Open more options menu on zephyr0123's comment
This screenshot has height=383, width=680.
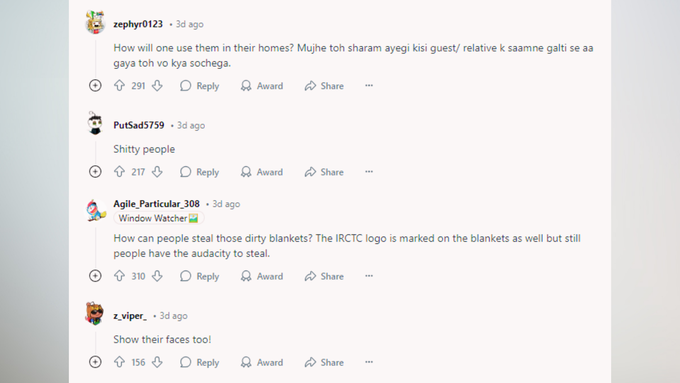click(369, 85)
